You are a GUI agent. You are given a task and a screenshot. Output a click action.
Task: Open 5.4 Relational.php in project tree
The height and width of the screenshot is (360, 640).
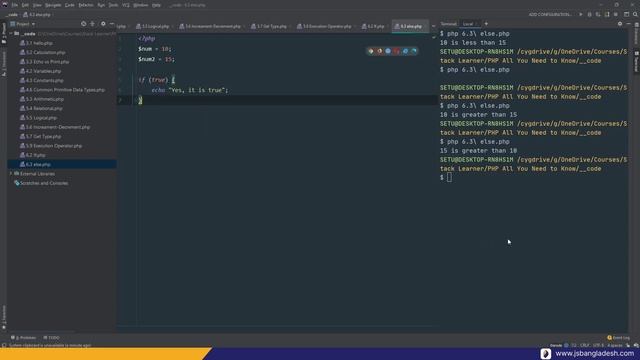[41, 109]
